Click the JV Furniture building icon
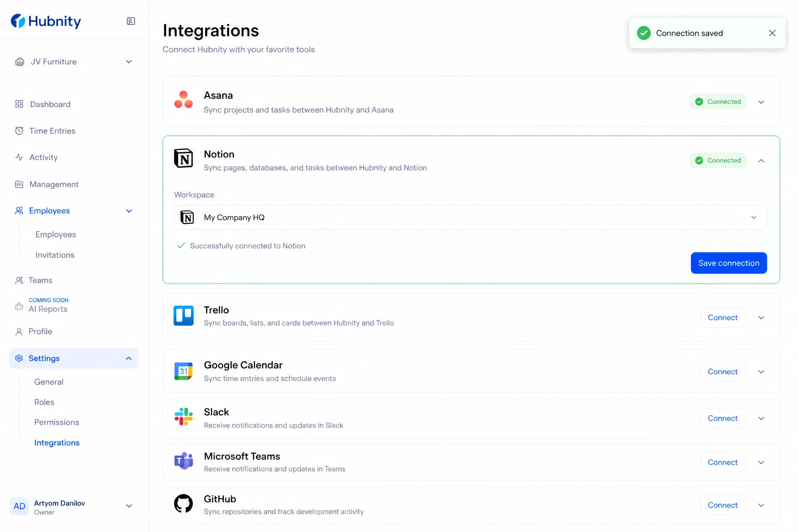Screen dimensions: 798x532 tap(20, 62)
